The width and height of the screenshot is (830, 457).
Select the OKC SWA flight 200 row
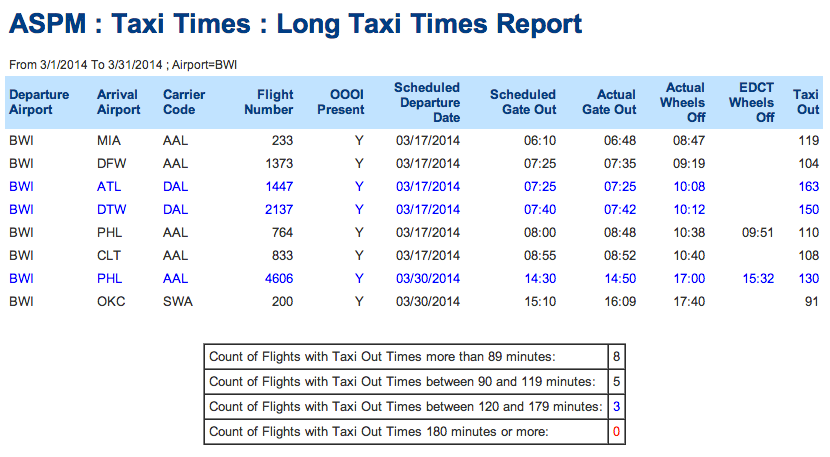click(414, 302)
